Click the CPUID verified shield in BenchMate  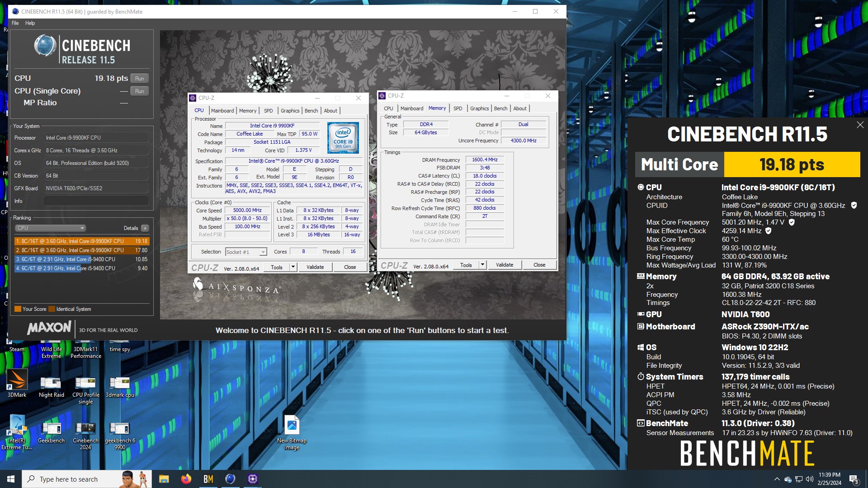pos(854,205)
